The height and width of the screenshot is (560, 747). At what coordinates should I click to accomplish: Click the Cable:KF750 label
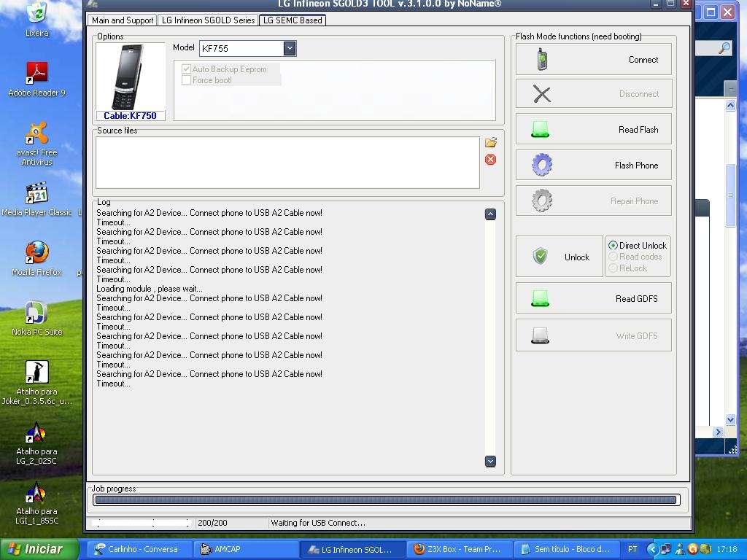(130, 116)
